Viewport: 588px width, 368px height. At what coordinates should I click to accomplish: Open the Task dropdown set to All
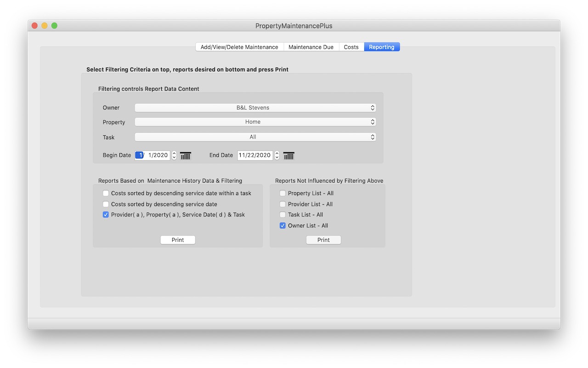(255, 137)
